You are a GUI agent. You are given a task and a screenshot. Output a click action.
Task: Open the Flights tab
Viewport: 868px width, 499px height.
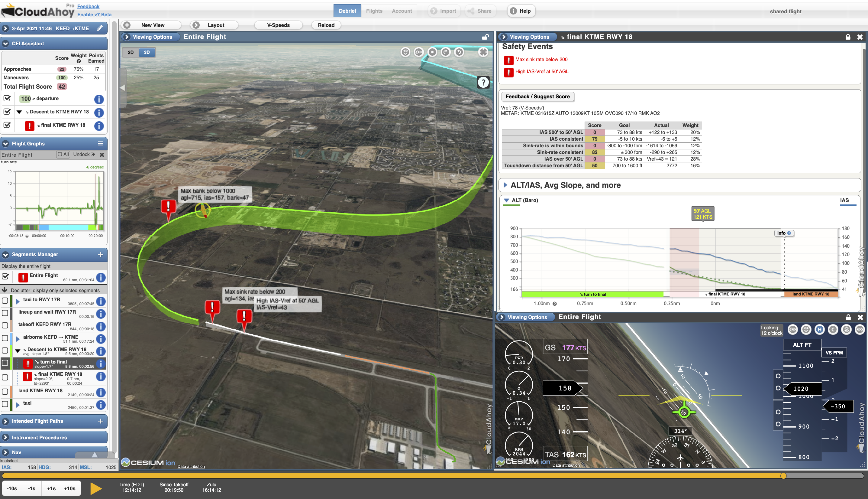click(374, 11)
